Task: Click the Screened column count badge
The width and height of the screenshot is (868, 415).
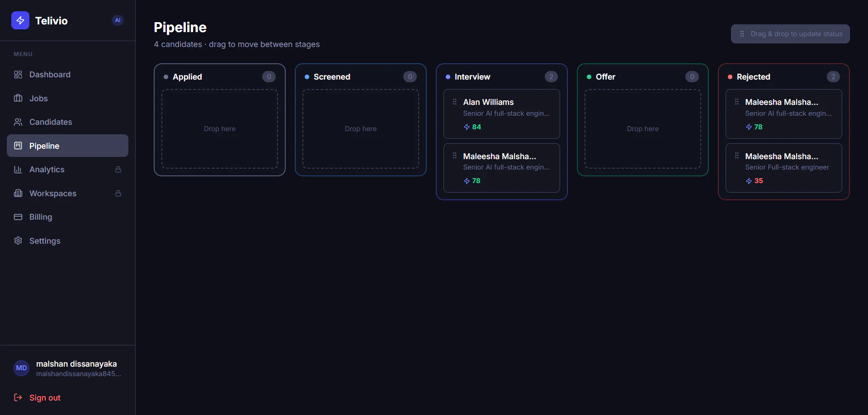Action: tap(410, 77)
